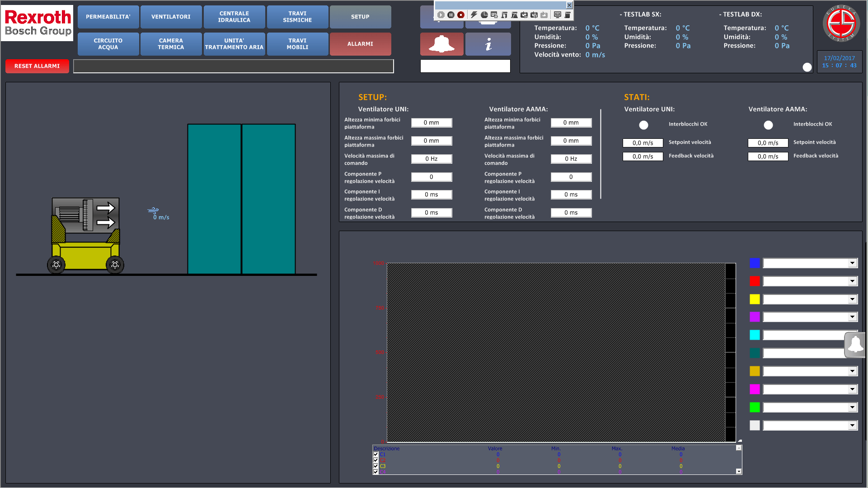Open UNITA' TRATTAMENTO ARIA page
This screenshot has width=868, height=488.
point(234,44)
